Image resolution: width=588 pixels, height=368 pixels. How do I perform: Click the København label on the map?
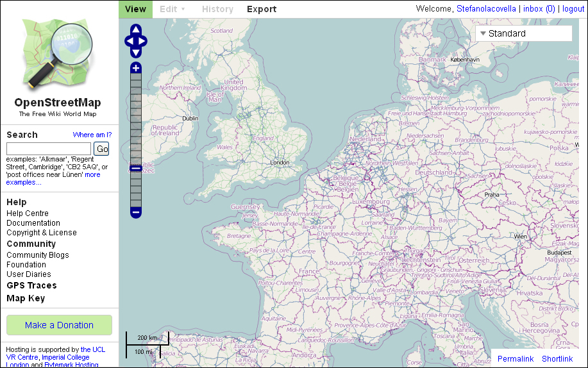click(465, 59)
